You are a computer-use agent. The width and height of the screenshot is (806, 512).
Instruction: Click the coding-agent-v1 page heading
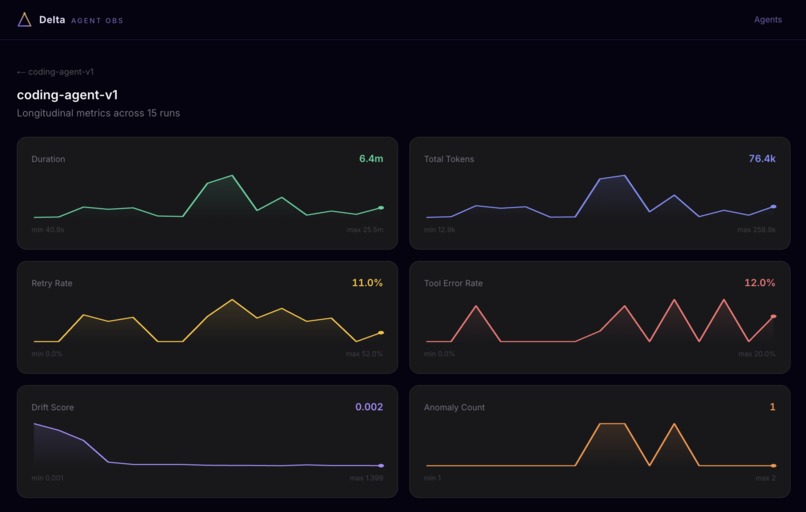[x=67, y=95]
